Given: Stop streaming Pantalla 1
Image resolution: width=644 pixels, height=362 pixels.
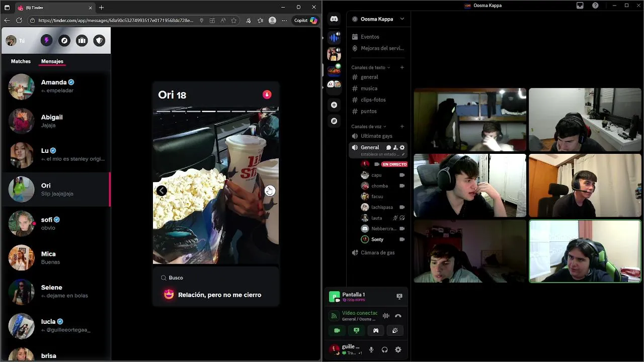Looking at the screenshot, I should tap(399, 297).
